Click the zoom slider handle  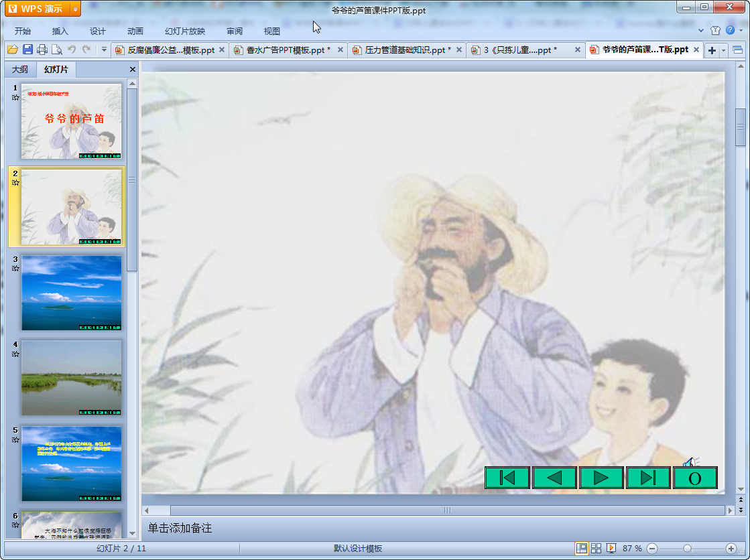688,549
